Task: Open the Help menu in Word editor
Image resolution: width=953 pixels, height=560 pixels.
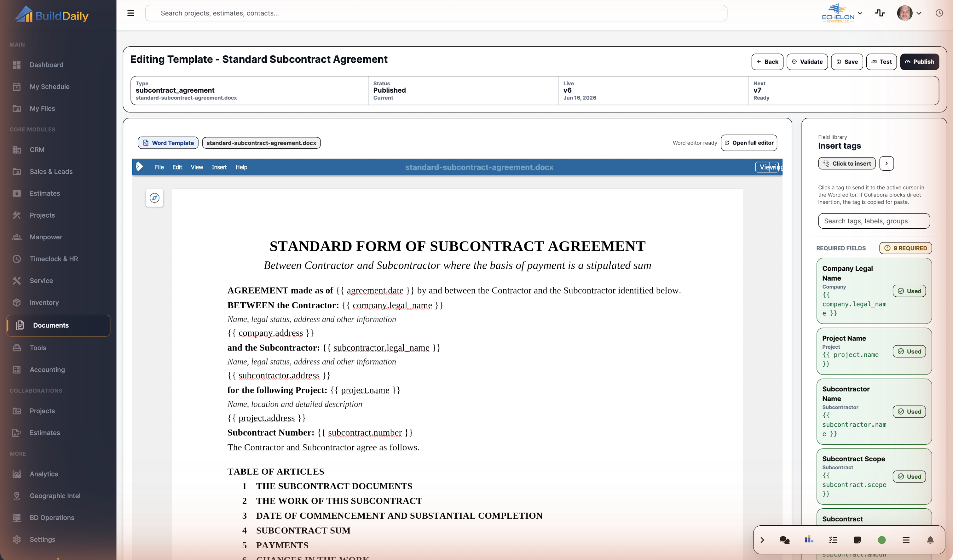Action: tap(241, 167)
